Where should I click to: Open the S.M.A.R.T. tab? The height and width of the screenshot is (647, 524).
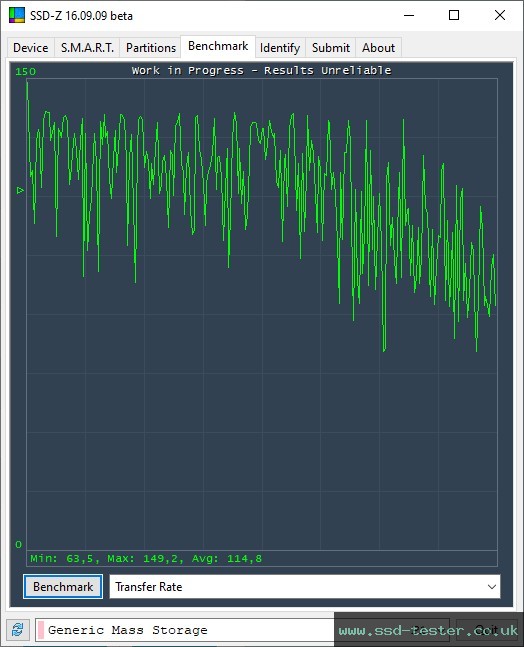87,48
